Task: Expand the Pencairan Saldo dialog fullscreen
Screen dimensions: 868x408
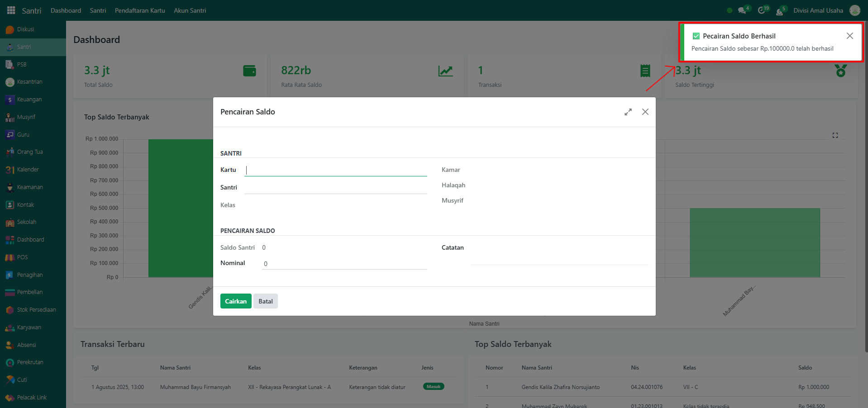Action: coord(628,112)
